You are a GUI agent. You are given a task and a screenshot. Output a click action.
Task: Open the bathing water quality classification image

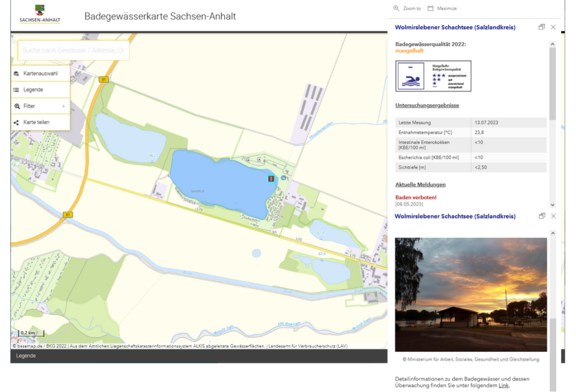(433, 76)
